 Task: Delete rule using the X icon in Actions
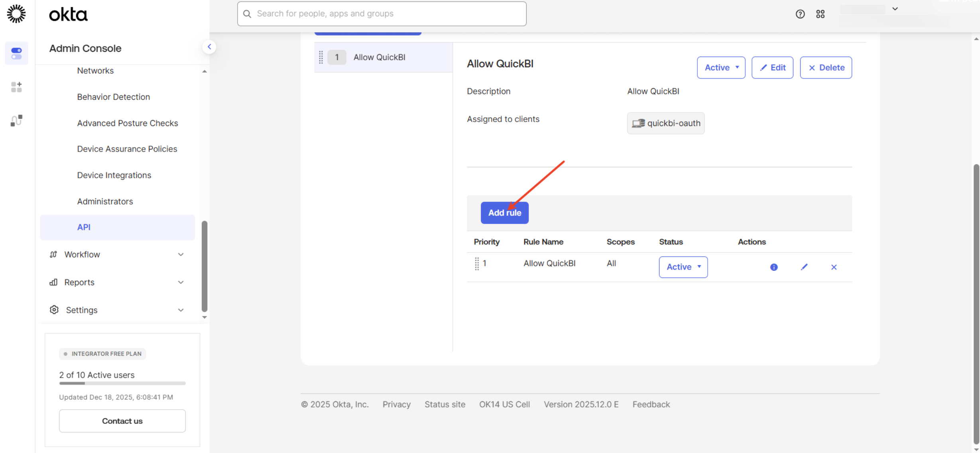(x=834, y=267)
